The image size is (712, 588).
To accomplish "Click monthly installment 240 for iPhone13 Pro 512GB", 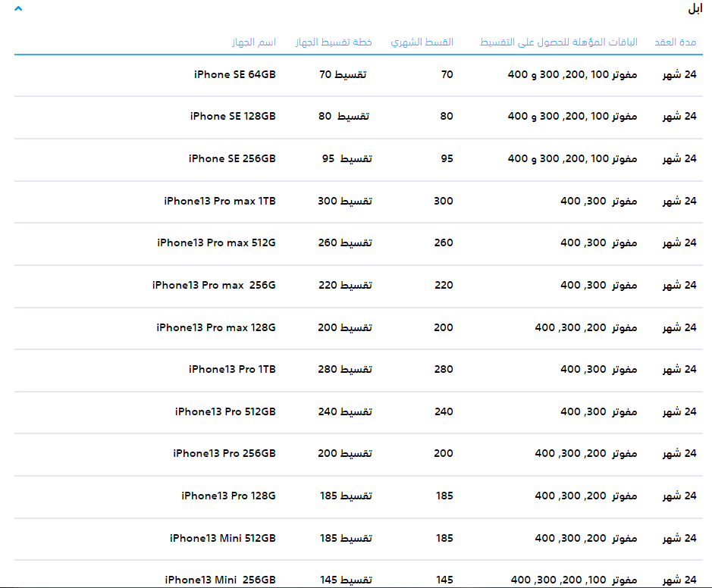I will tap(444, 411).
